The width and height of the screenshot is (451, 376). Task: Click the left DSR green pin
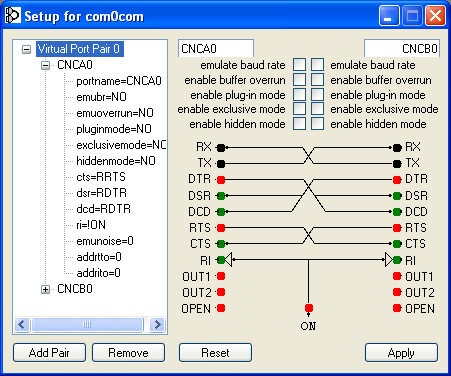click(221, 196)
